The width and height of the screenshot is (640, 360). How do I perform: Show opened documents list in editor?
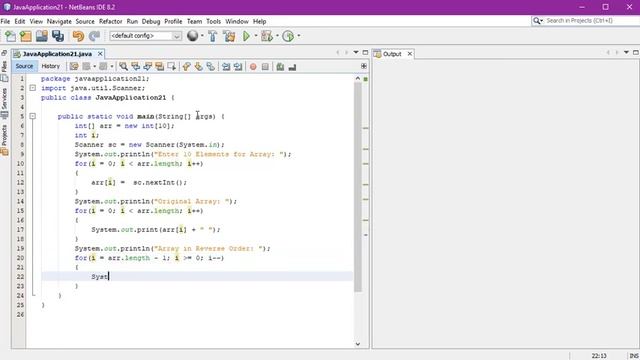pos(356,53)
